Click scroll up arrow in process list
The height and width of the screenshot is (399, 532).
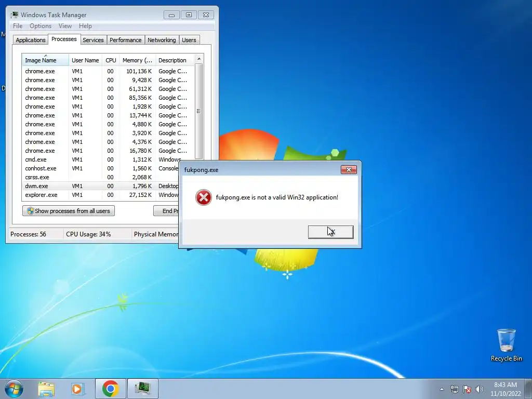click(199, 59)
